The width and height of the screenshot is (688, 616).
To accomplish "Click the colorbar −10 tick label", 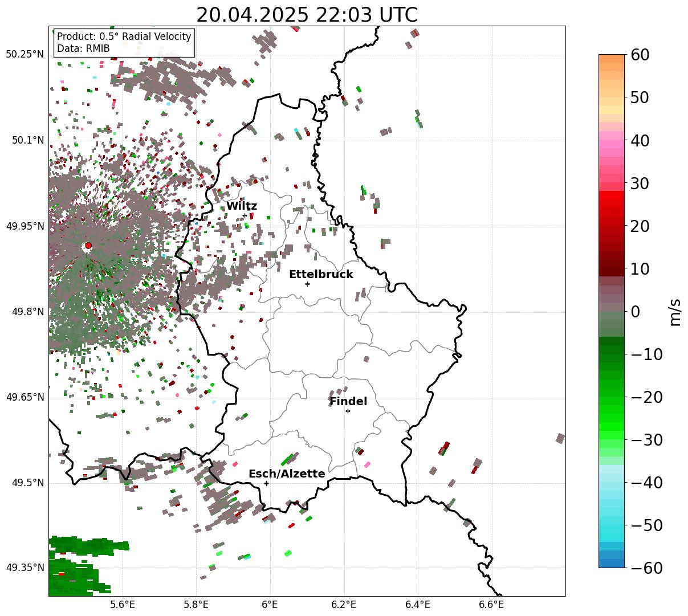I will click(646, 354).
